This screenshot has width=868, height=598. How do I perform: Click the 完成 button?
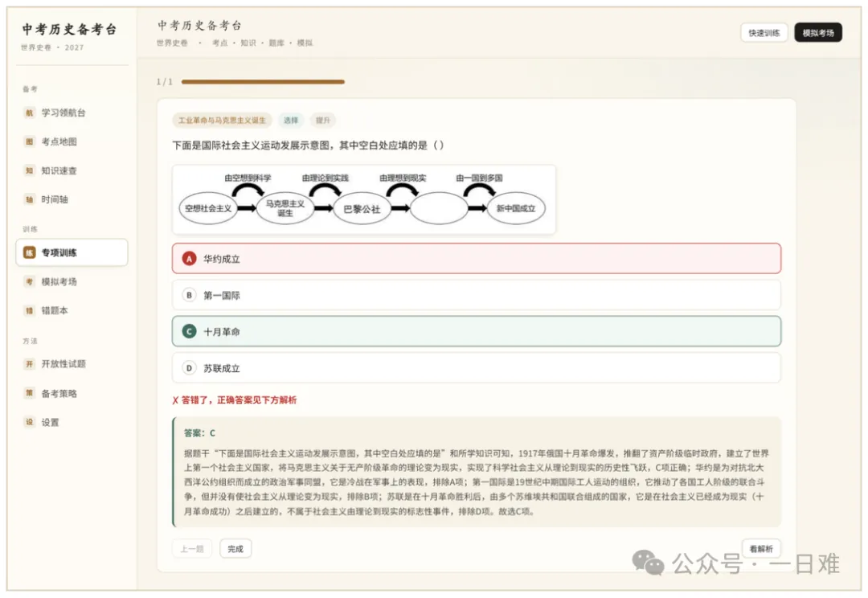tap(235, 549)
